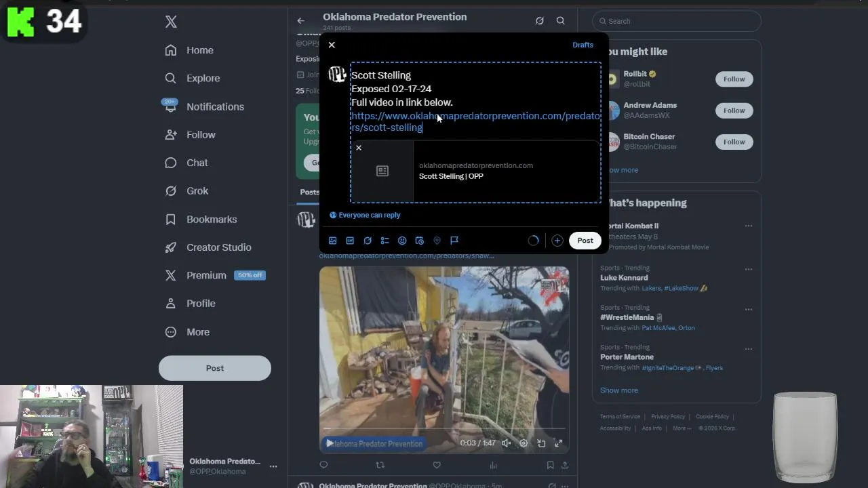Unmute the video with the speaker icon
Image resolution: width=868 pixels, height=488 pixels.
(x=506, y=443)
